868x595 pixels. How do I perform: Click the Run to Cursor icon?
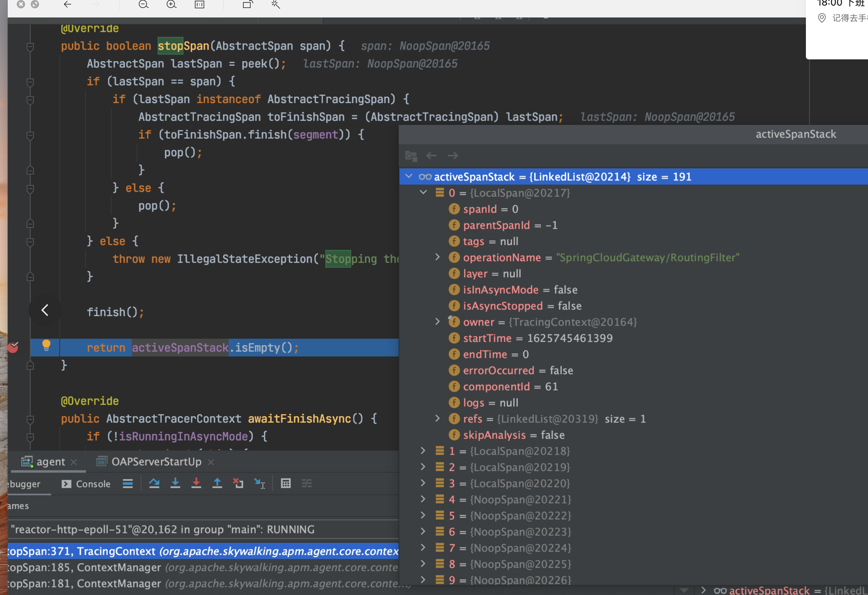[x=260, y=484]
